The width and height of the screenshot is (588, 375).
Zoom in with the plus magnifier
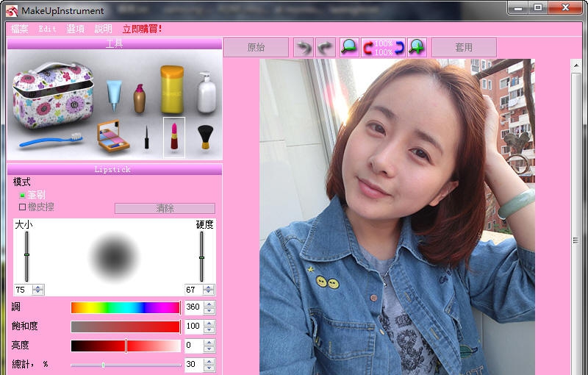click(x=417, y=48)
